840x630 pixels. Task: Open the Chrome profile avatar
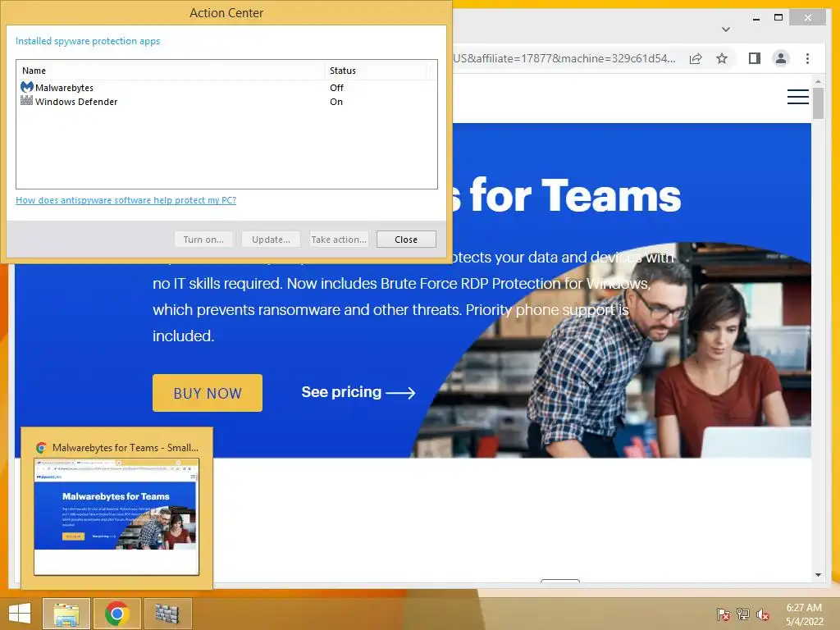pyautogui.click(x=781, y=58)
